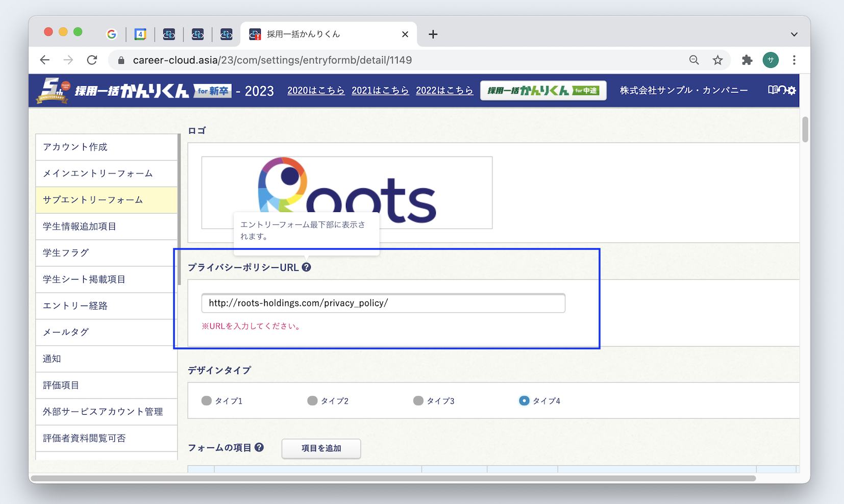Screen dimensions: 844x504
Task: Click the 採用一括かんりくん for中途 banner
Action: coord(543,90)
